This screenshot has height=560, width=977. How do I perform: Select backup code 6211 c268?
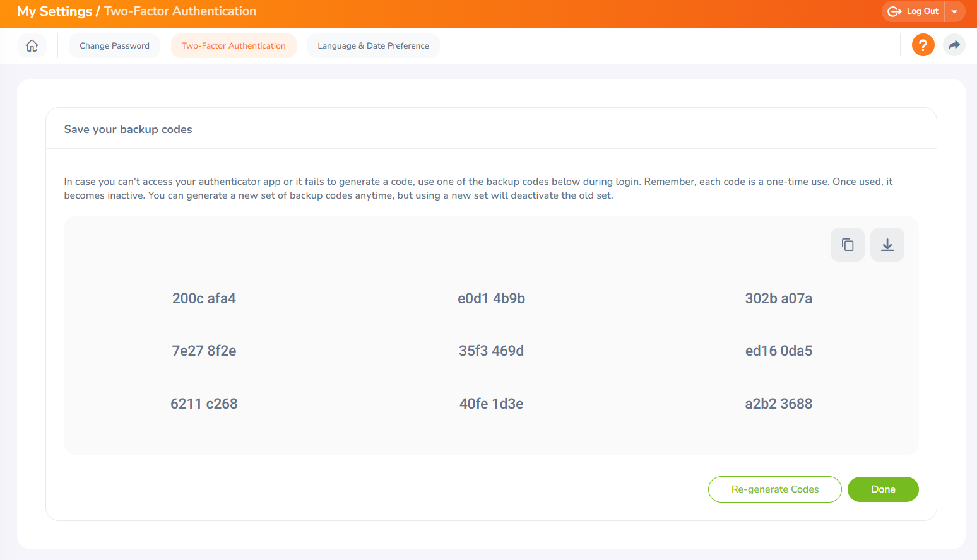[204, 404]
